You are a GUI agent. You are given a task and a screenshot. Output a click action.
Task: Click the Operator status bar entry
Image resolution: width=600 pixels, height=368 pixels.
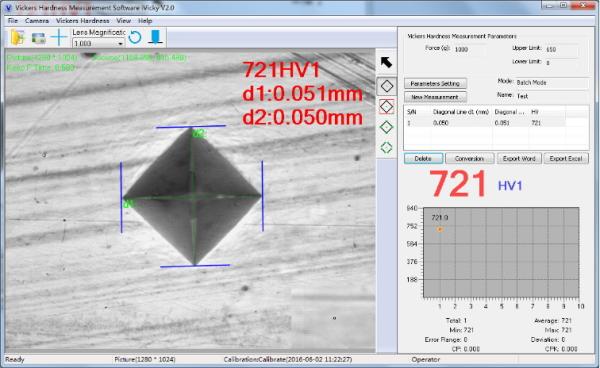point(426,360)
